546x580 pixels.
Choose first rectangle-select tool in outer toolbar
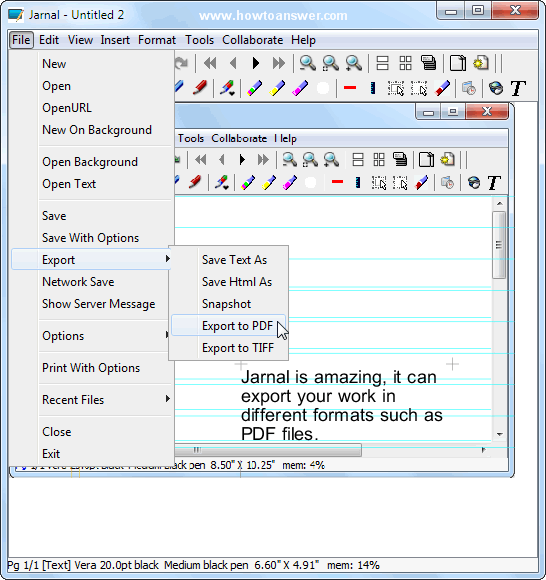click(396, 89)
